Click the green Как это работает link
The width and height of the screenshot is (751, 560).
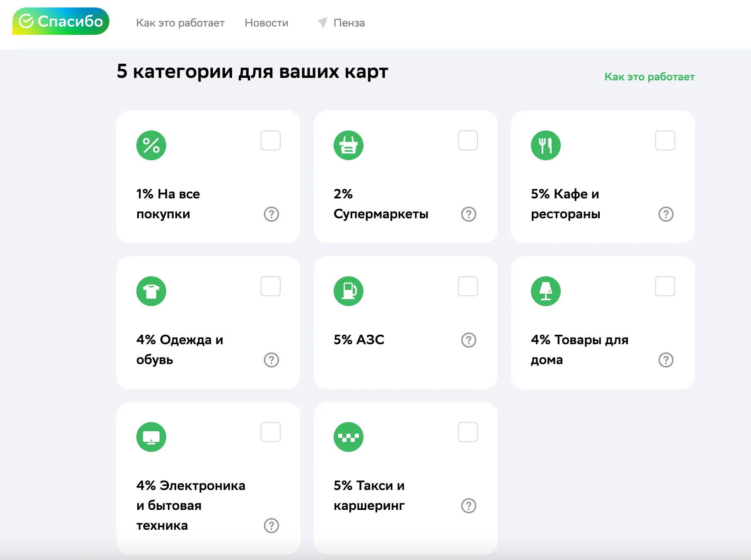click(x=649, y=77)
